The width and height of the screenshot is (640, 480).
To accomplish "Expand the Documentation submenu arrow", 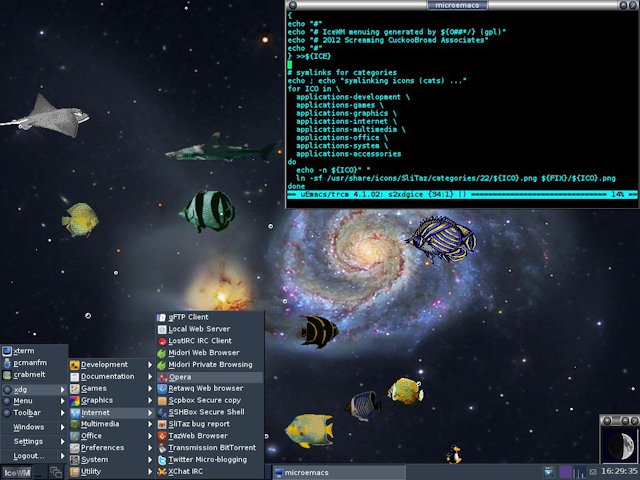I will pyautogui.click(x=150, y=377).
